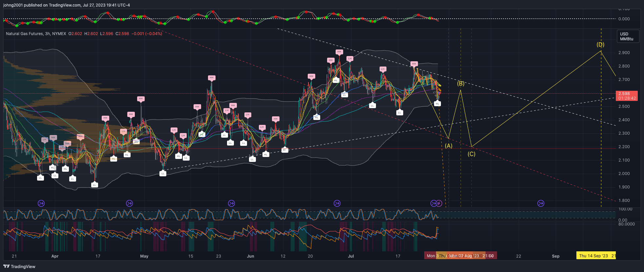Image resolution: width=644 pixels, height=272 pixels.
Task: Click the purple lightning bolt event icon
Action: (x=439, y=204)
